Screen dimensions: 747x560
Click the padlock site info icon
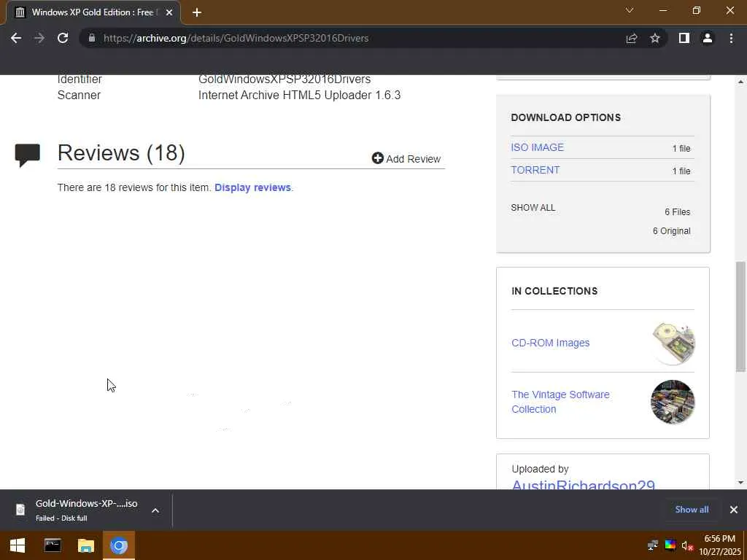click(x=92, y=38)
